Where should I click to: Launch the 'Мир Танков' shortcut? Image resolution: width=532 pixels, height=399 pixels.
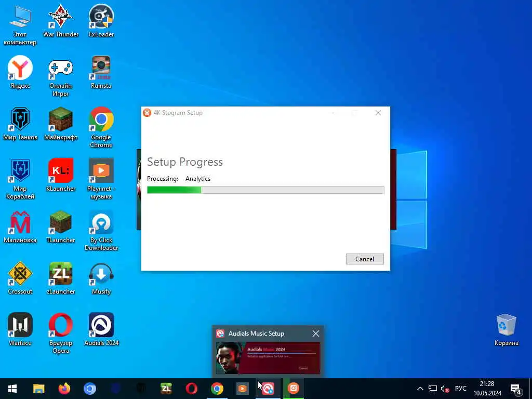point(20,124)
